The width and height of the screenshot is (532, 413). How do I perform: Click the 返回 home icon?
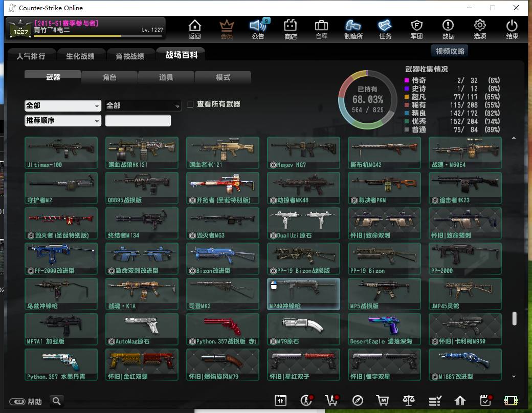(195, 29)
